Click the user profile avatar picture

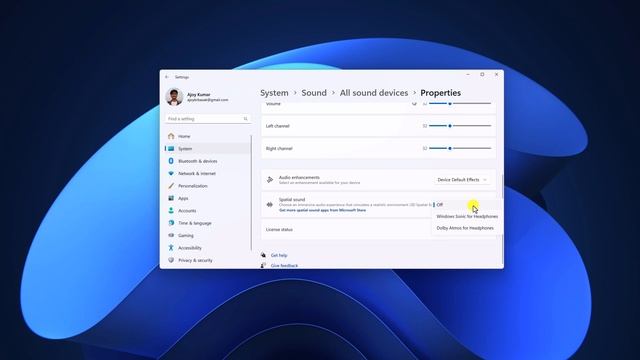[x=174, y=97]
